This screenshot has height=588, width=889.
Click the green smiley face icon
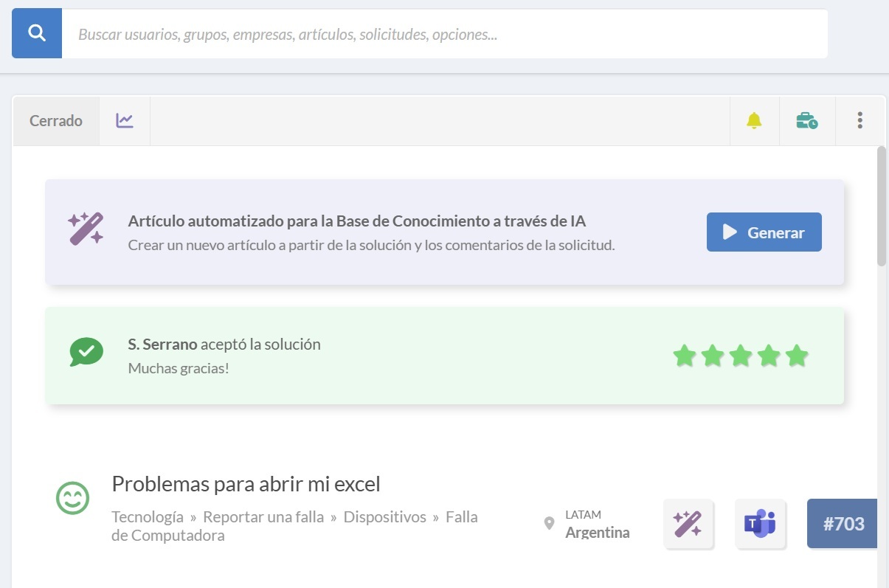[73, 498]
